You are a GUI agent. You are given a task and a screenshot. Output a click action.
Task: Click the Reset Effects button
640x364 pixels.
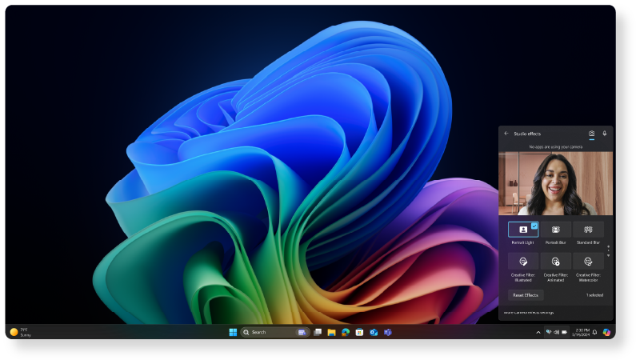[526, 295]
